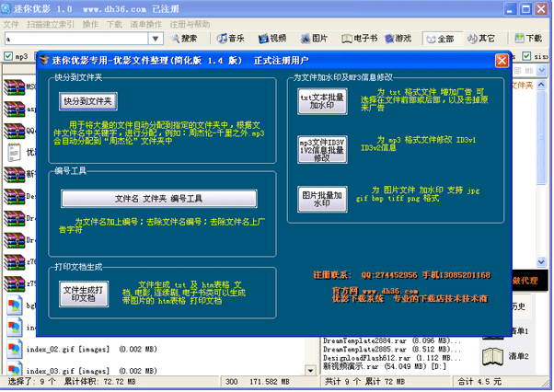Click the index_03.gif file icon
The image size is (554, 392).
[14, 369]
